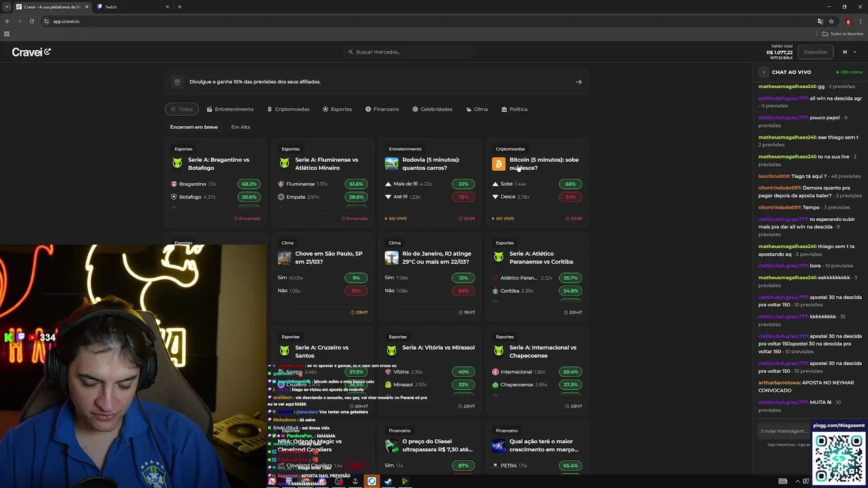Click the Rodovia highway thumbnail icon
This screenshot has height=488, width=868.
point(391,164)
